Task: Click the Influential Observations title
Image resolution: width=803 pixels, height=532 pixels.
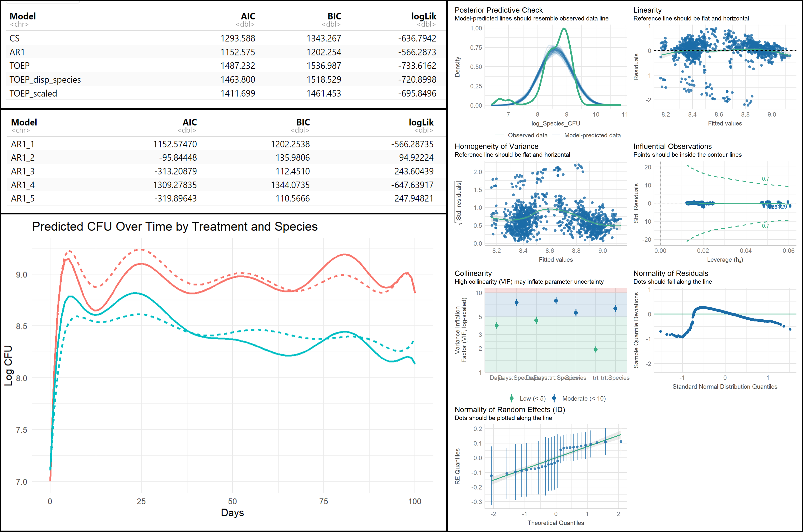Action: [x=672, y=147]
